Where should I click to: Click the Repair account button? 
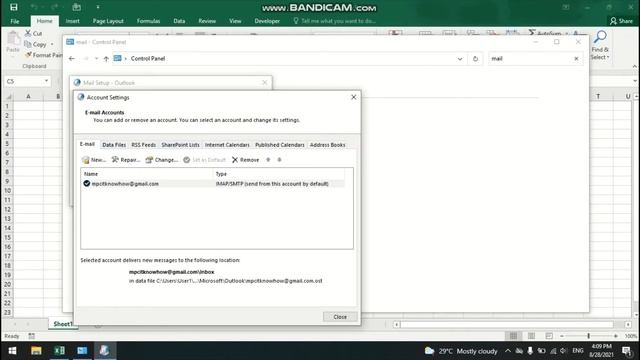click(x=126, y=160)
